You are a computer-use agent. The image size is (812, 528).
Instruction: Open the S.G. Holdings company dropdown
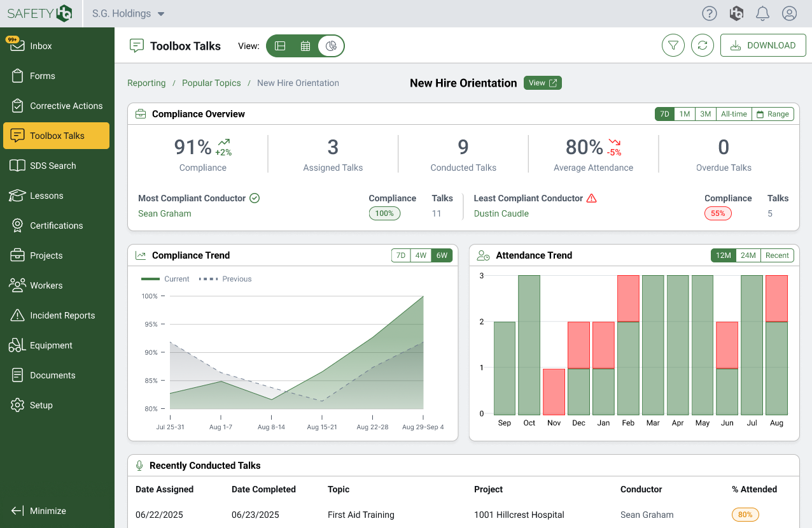coord(128,13)
